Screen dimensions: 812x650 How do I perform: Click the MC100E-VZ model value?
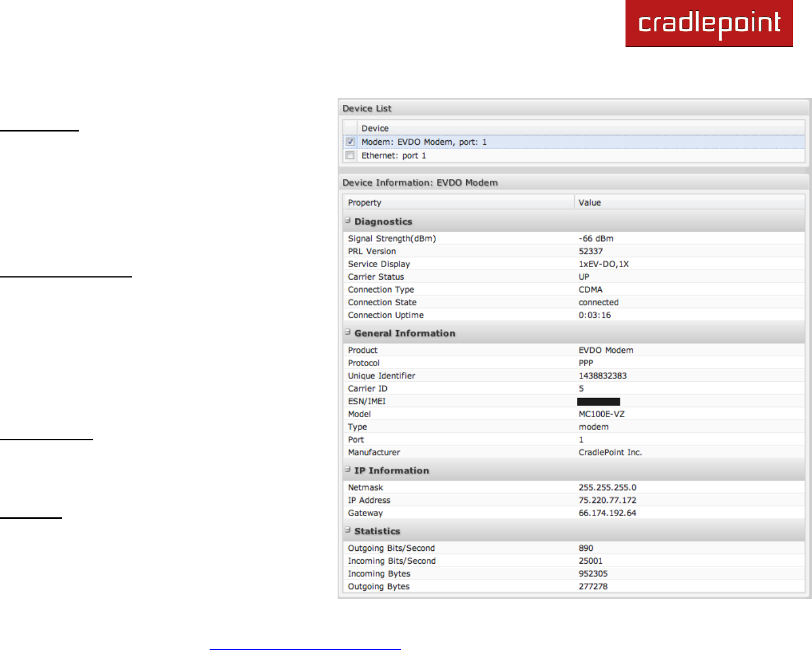(602, 414)
